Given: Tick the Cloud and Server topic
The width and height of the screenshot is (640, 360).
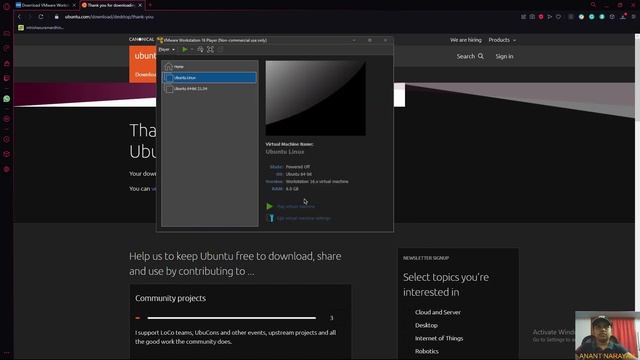Looking at the screenshot, I should (x=438, y=312).
